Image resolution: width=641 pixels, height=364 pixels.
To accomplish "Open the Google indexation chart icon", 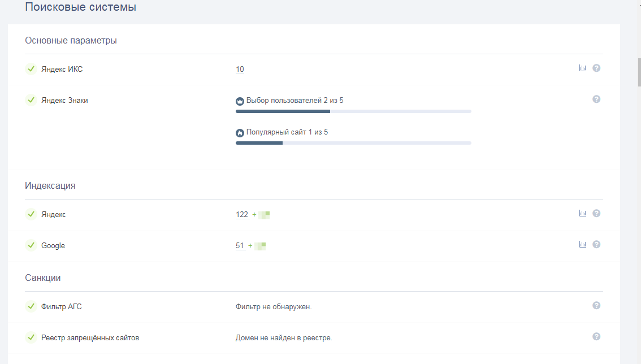I will click(583, 245).
